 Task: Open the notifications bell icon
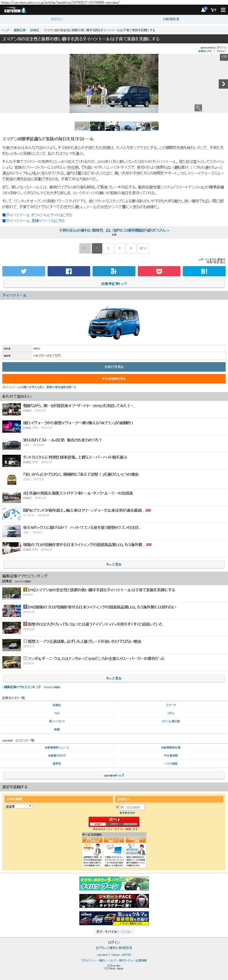(x=204, y=10)
